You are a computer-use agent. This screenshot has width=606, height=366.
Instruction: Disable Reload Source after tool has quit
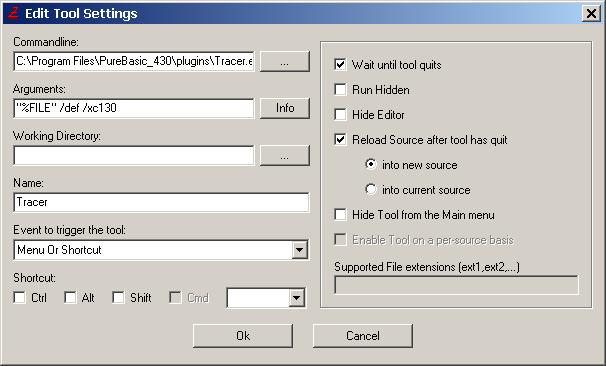pyautogui.click(x=340, y=140)
